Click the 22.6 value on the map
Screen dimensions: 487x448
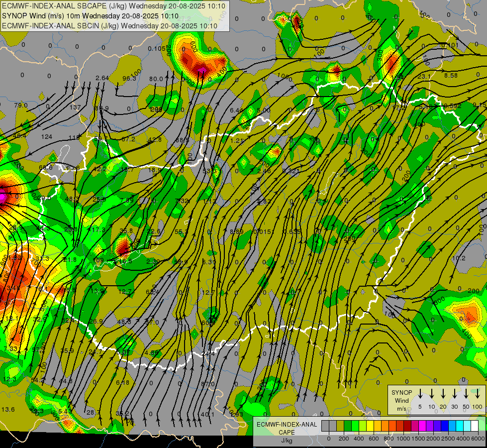[154, 231]
